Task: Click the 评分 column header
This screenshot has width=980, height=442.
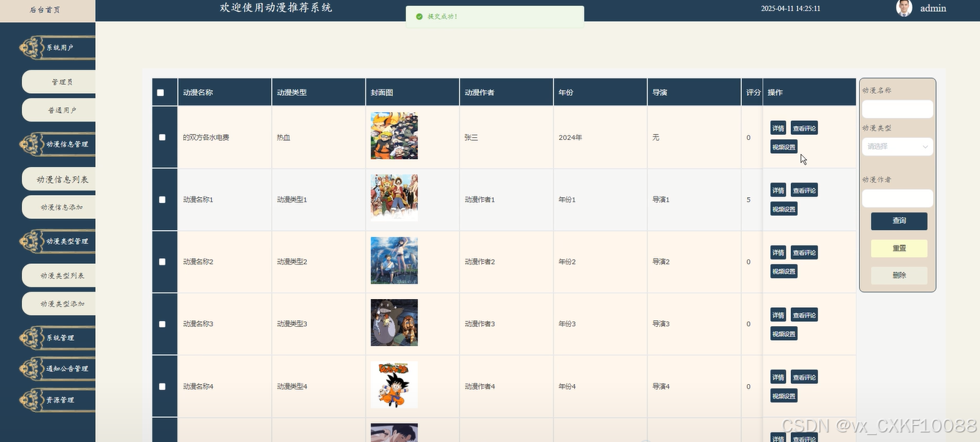Action: (753, 93)
